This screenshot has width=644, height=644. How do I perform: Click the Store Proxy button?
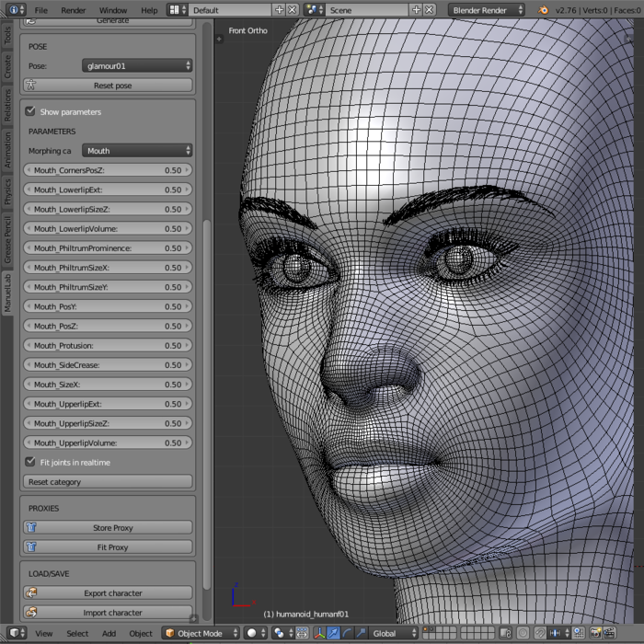tap(112, 528)
